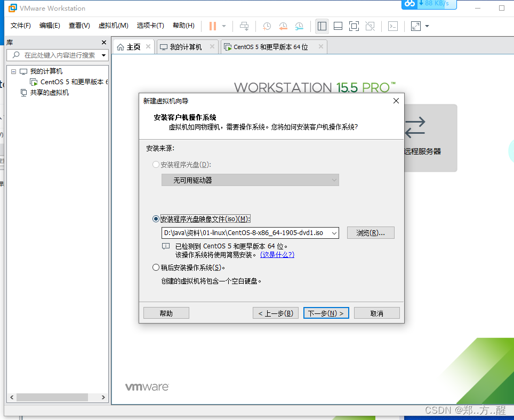This screenshot has height=420, width=514.
Task: Go back with 上一步(B) button
Action: (275, 313)
